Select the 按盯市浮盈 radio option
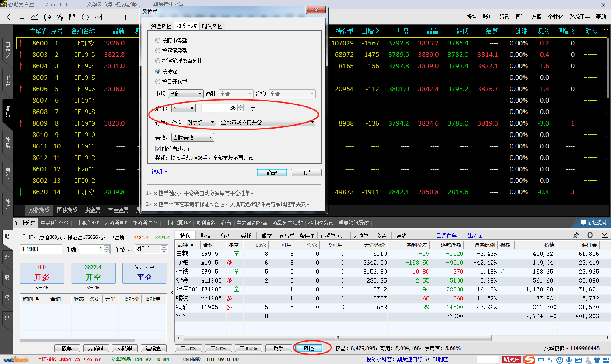611x364 pixels. click(x=158, y=40)
